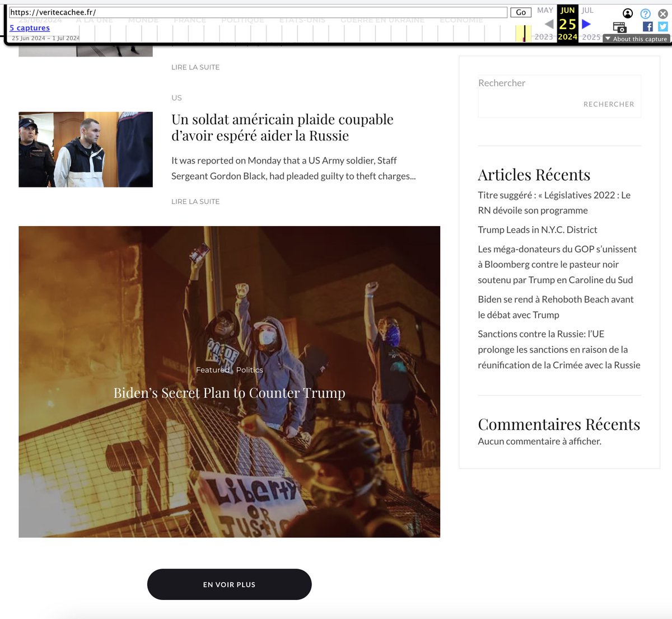Select year 2023 in Wayback calendar
This screenshot has width=672, height=619.
coord(544,37)
